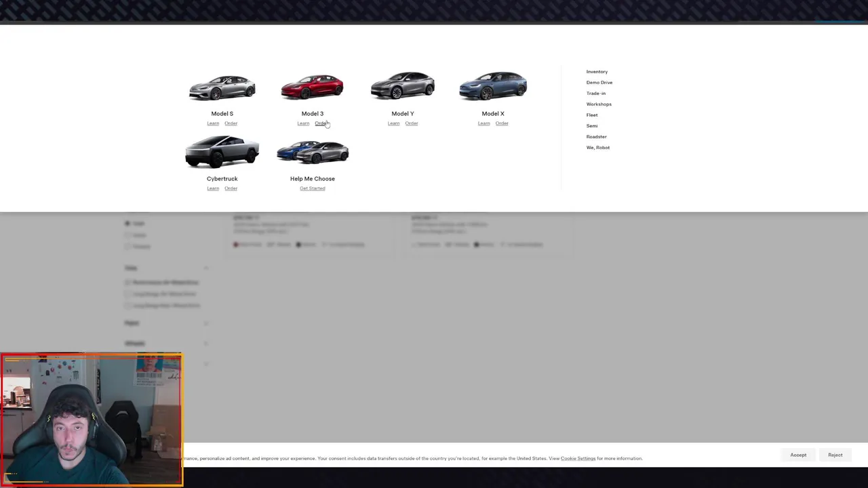Click the Model Y car image
This screenshot has height=488, width=868.
coord(402,86)
